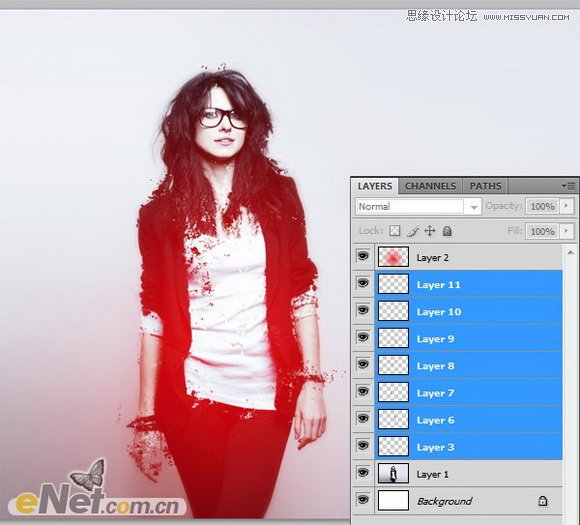Toggle Background layer visibility eye

tap(363, 500)
